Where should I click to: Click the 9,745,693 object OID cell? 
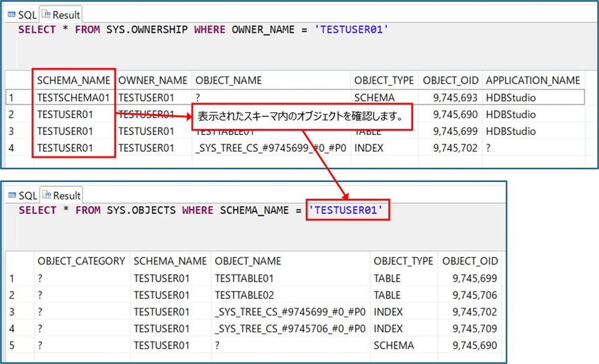coord(456,97)
